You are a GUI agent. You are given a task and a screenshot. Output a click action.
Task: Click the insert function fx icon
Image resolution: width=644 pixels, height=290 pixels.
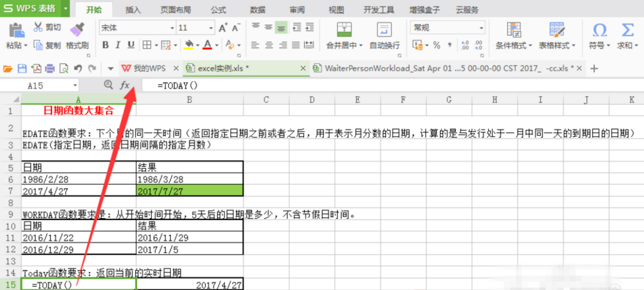pos(125,85)
